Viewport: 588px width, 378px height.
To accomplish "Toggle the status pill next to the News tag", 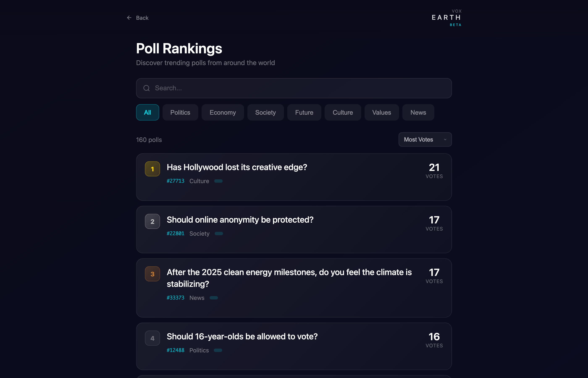I will click(214, 298).
